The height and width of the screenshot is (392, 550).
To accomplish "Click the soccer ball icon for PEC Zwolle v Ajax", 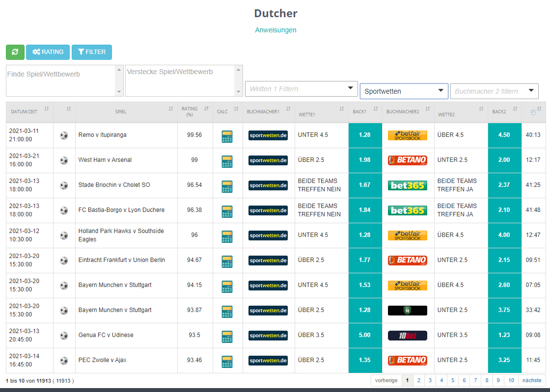I will click(64, 361).
